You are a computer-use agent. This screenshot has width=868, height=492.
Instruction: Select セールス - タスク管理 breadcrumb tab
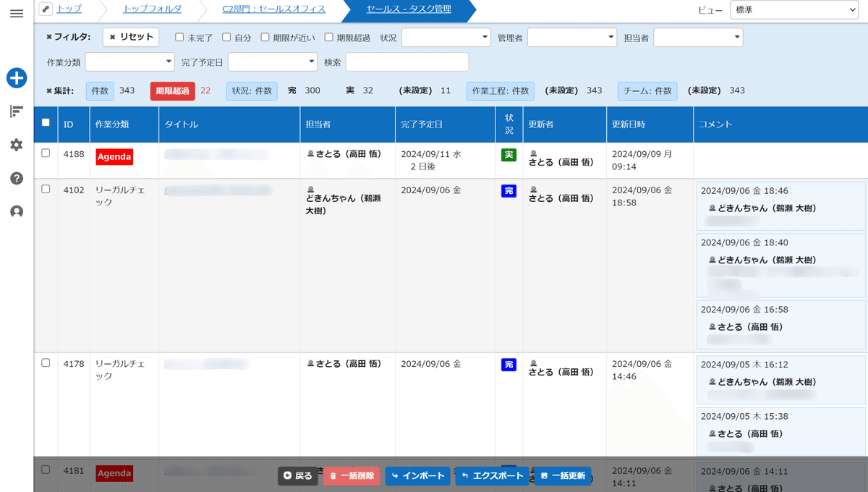(x=409, y=9)
